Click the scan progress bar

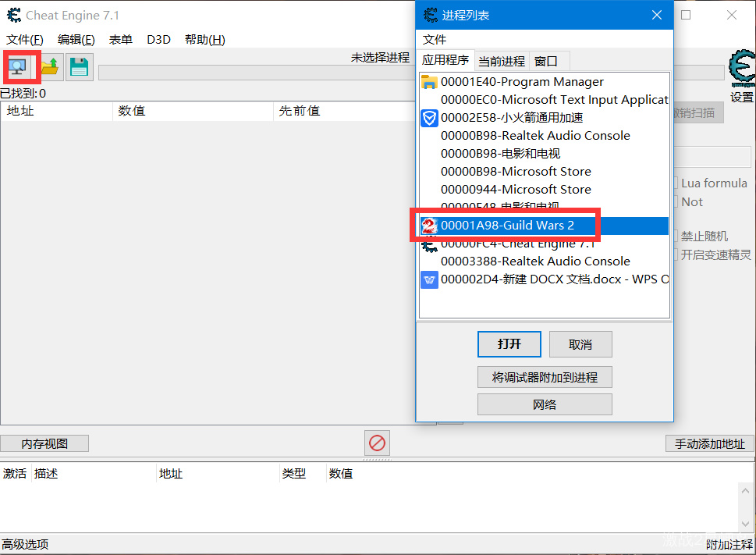pos(257,73)
